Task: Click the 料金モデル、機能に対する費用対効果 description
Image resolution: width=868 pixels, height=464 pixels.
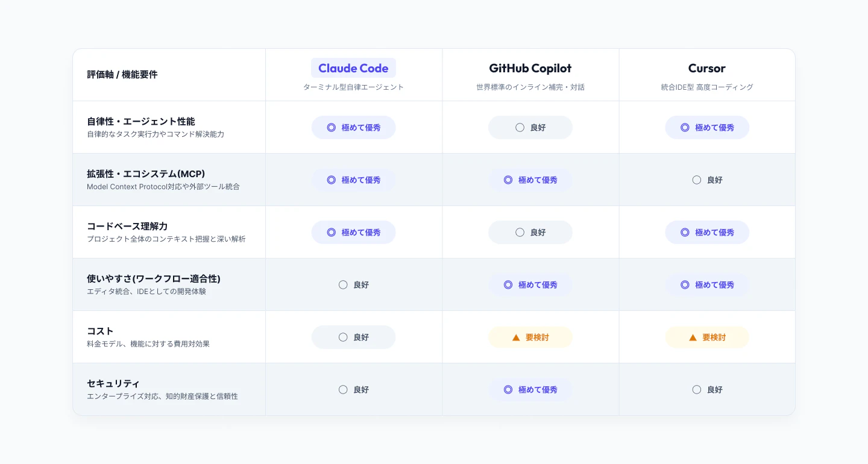Action: (148, 344)
